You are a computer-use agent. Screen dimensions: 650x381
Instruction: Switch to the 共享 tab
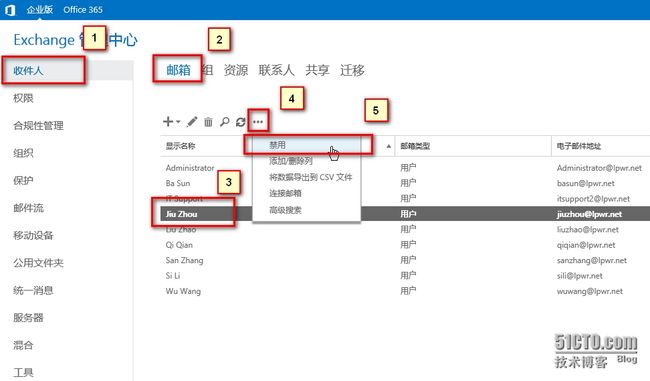(x=317, y=70)
